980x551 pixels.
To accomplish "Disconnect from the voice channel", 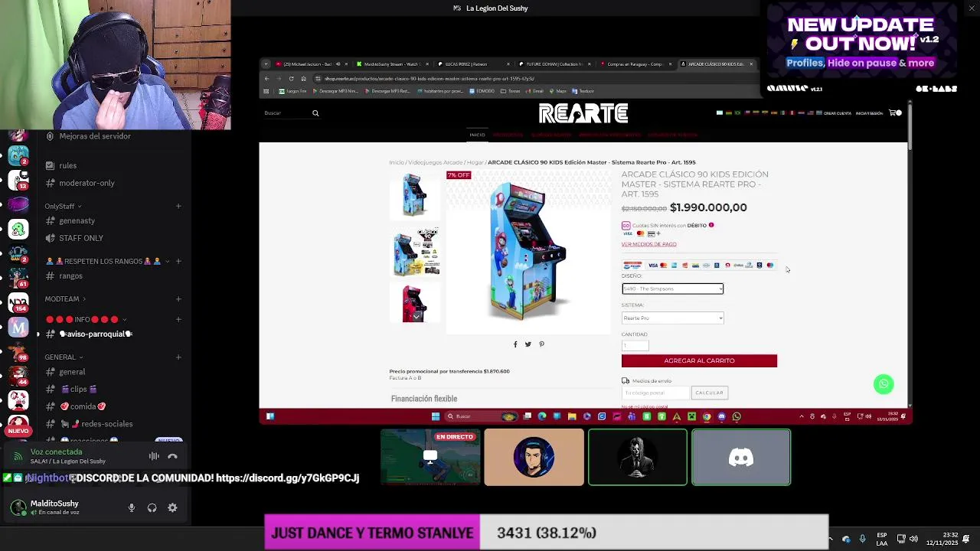I will click(172, 456).
